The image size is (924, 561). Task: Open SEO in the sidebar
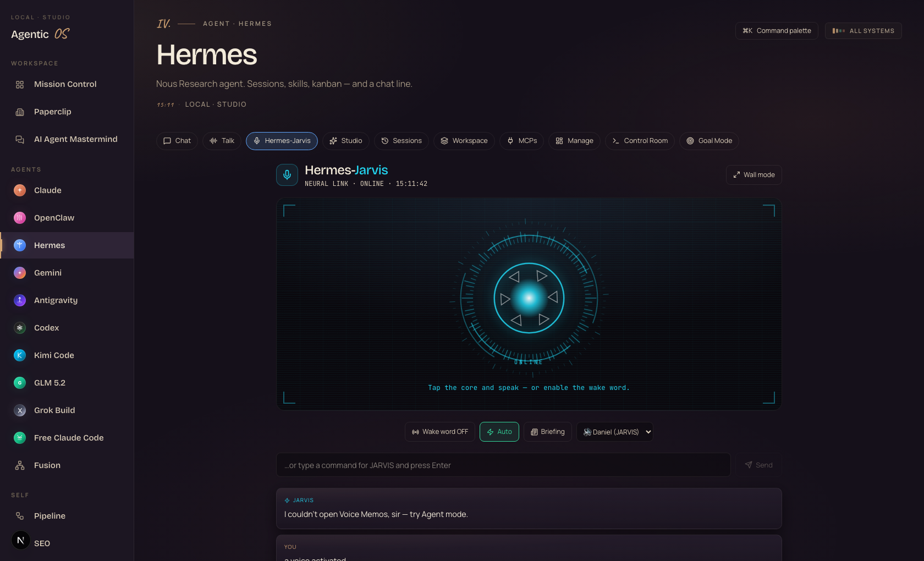(x=42, y=543)
